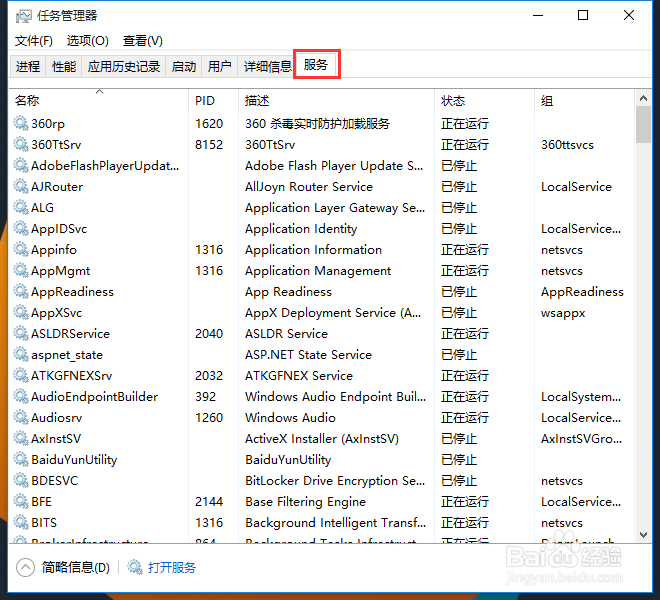This screenshot has width=660, height=600.
Task: Open the 文件(F) menu
Action: 34,41
